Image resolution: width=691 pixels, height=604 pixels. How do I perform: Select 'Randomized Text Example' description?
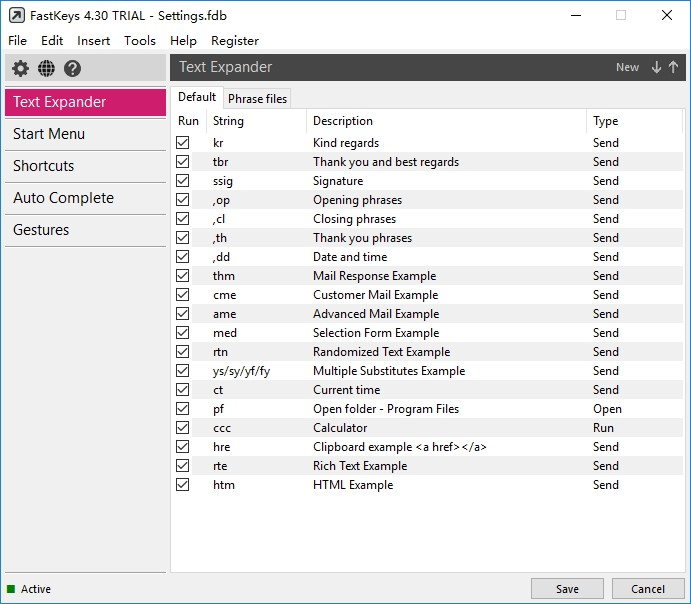pyautogui.click(x=382, y=352)
